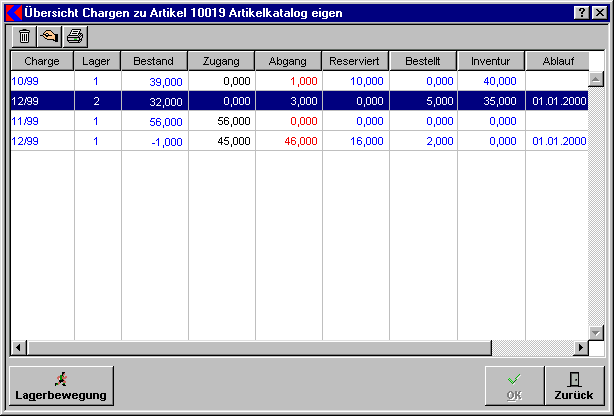Select the row with charge 10/99
The image size is (614, 416).
tap(42, 81)
